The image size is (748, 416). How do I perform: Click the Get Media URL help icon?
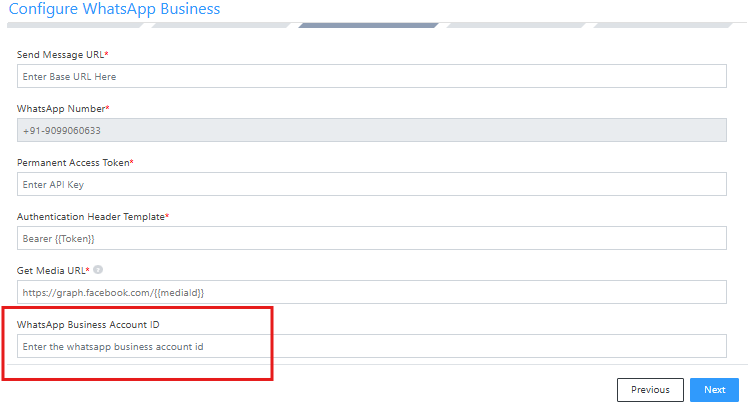(99, 270)
